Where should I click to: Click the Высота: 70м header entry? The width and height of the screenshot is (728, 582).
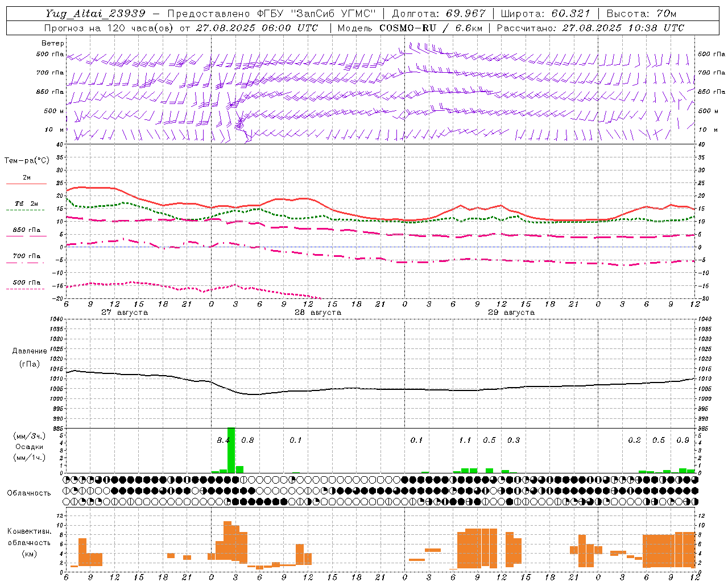(x=642, y=14)
